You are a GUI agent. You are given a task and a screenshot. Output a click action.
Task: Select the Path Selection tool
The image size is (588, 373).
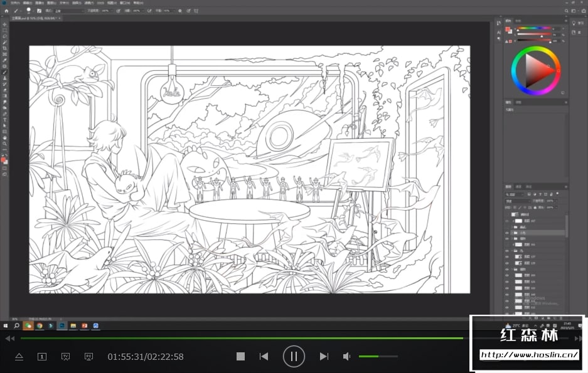[4, 126]
